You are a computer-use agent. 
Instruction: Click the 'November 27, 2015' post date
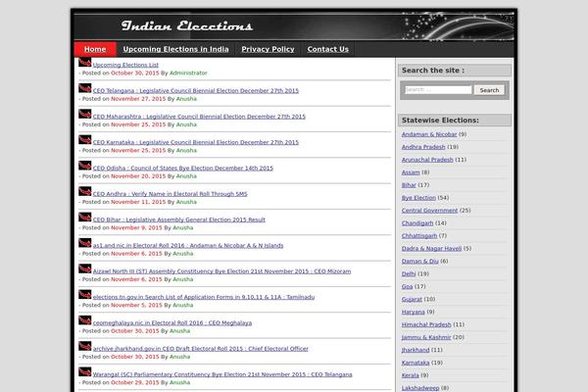point(138,99)
